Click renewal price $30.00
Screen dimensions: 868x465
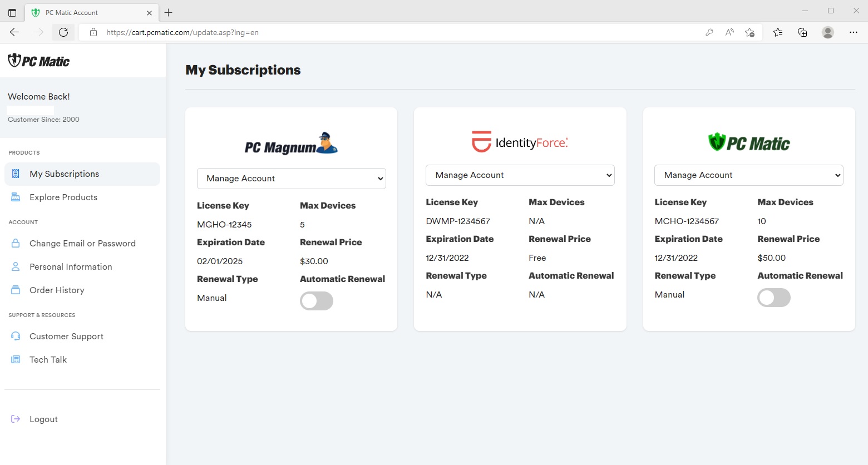click(314, 261)
